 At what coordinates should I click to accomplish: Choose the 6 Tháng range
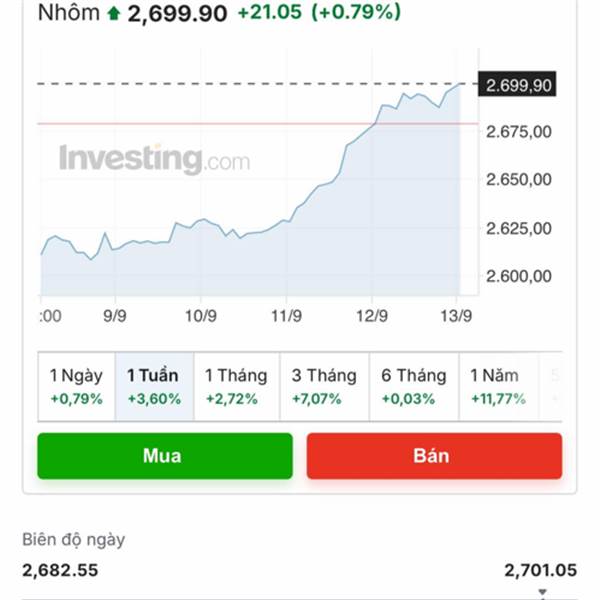[414, 386]
